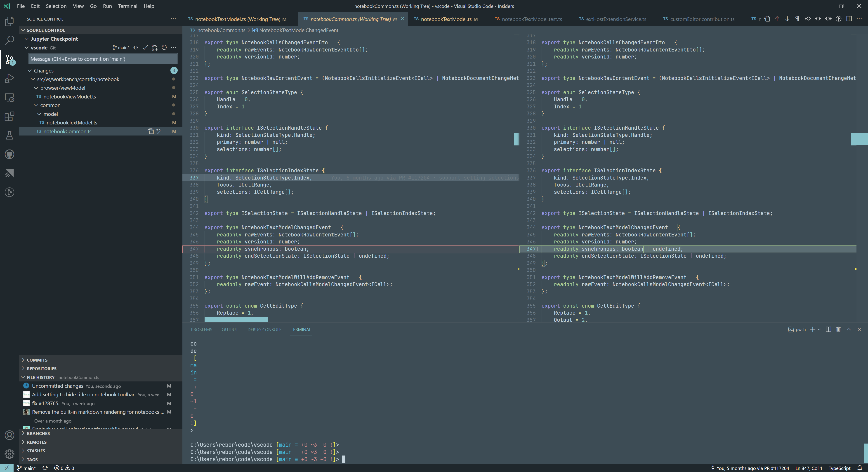Click Create Pull Request icon in vscode repo
Viewport: 868px width, 472px height.
click(x=155, y=47)
